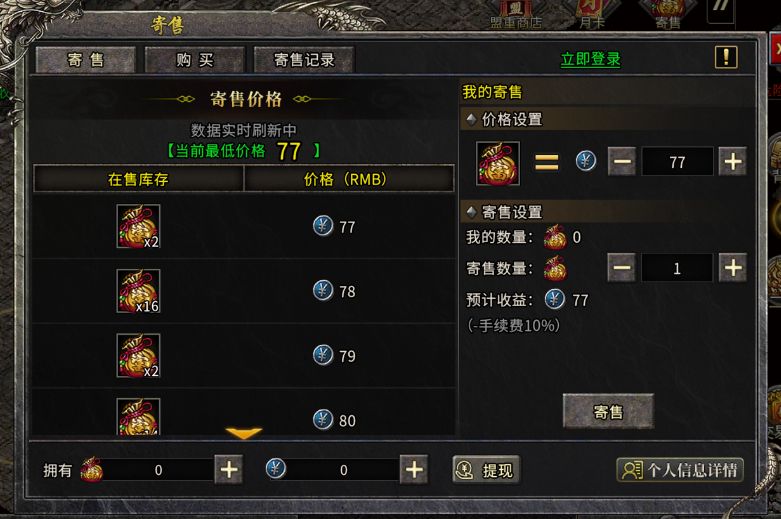Click the yellow exclamation info icon
This screenshot has height=519, width=781.
tap(726, 57)
